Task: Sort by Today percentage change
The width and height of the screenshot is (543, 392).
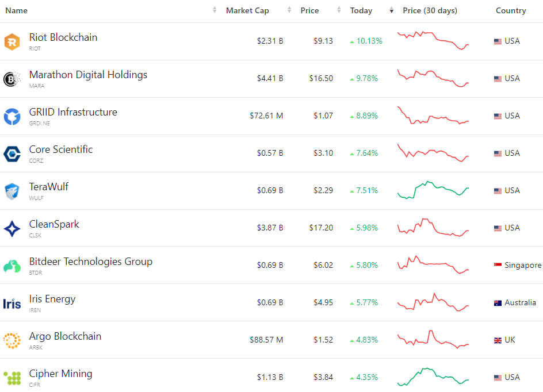Action: pyautogui.click(x=361, y=10)
